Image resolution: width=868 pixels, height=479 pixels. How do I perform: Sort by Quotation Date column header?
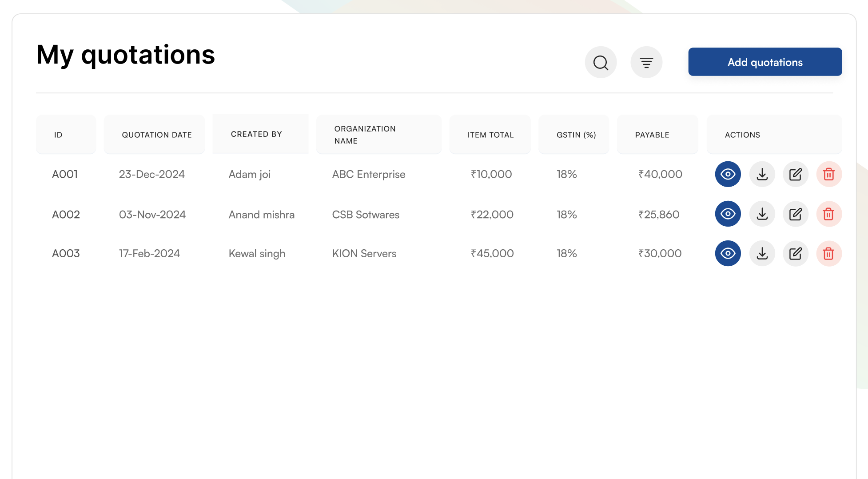pos(156,135)
